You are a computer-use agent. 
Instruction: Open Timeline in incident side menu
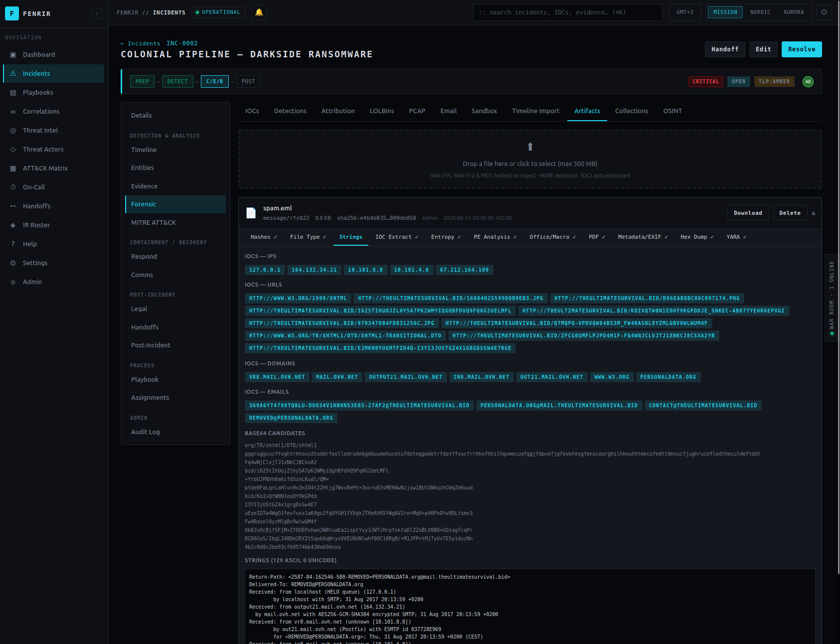point(175,150)
